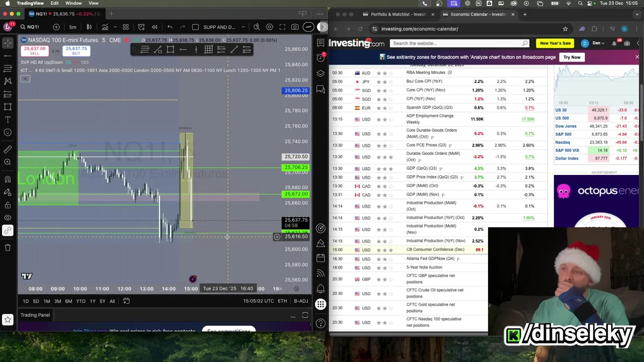The width and height of the screenshot is (644, 362).
Task: Click the red SELL 25,637.00 button
Action: [x=35, y=51]
